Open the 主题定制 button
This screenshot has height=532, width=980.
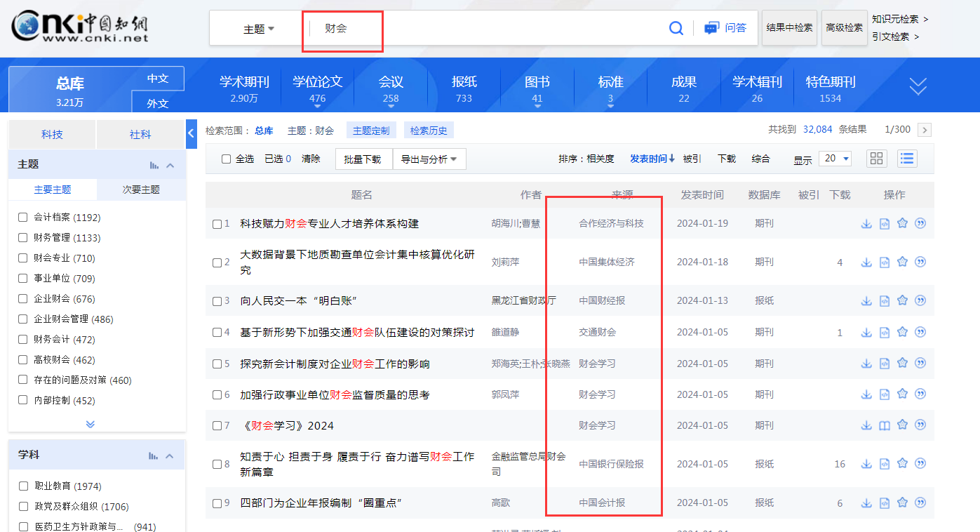tap(371, 131)
